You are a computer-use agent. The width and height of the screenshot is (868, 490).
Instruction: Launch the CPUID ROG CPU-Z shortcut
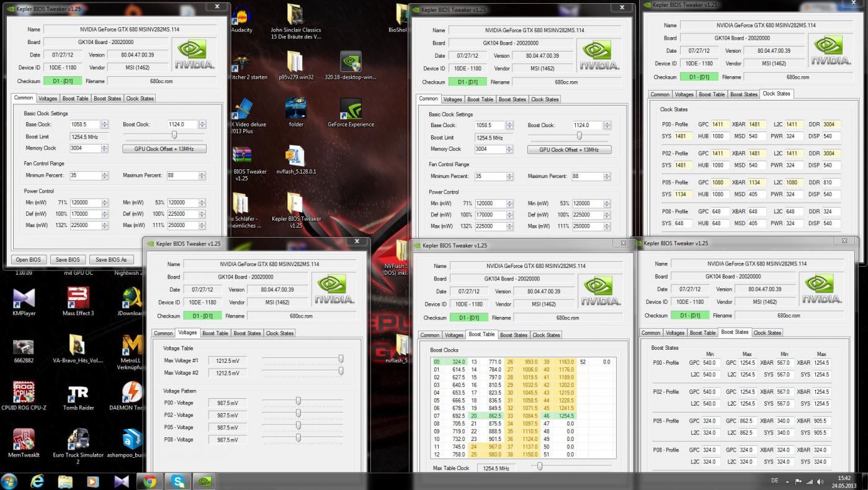(24, 396)
